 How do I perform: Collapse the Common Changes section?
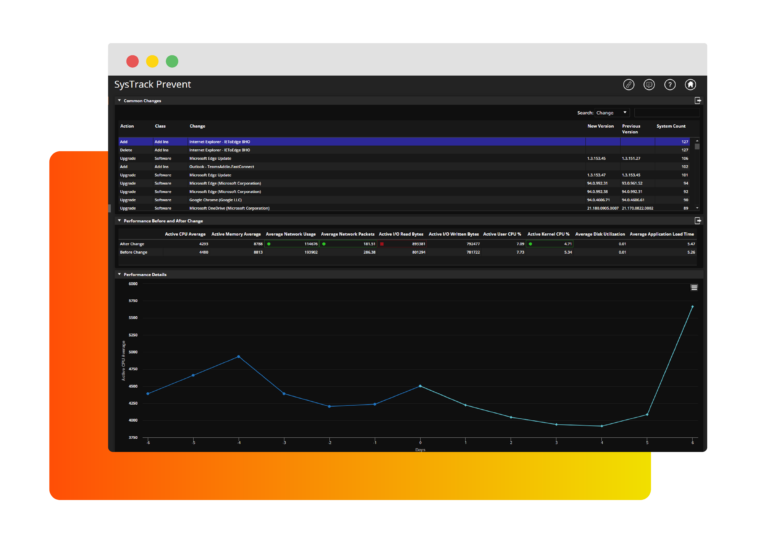tap(119, 101)
